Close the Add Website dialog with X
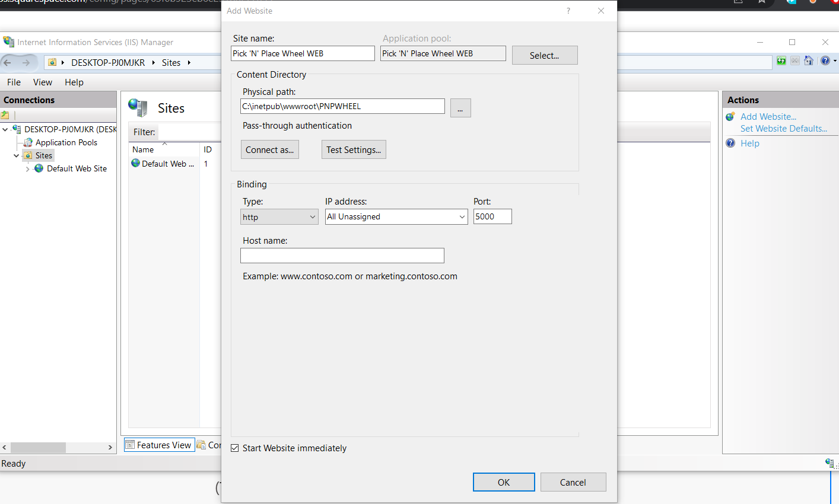The width and height of the screenshot is (839, 504). click(x=601, y=11)
